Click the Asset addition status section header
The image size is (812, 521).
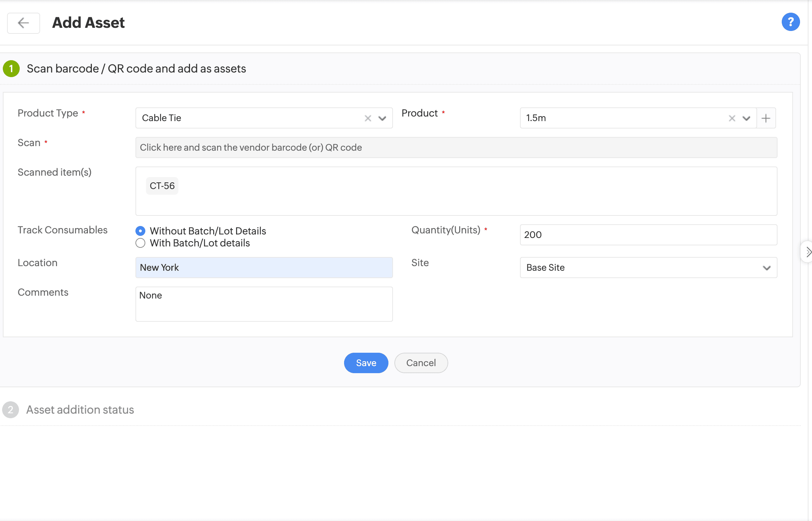point(80,410)
